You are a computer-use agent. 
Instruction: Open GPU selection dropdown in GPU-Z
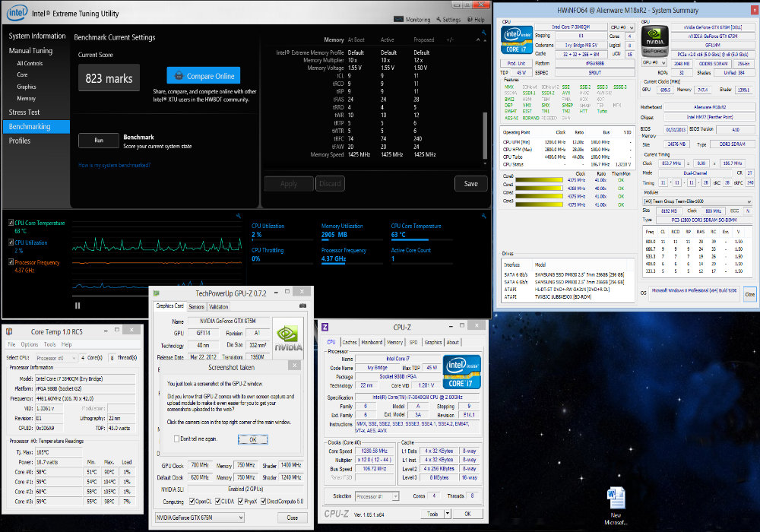pyautogui.click(x=200, y=518)
